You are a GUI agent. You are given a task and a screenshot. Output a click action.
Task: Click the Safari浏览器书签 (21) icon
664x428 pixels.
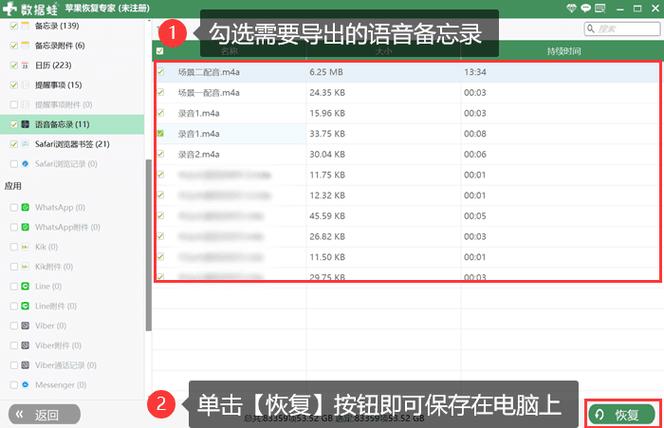pos(25,144)
